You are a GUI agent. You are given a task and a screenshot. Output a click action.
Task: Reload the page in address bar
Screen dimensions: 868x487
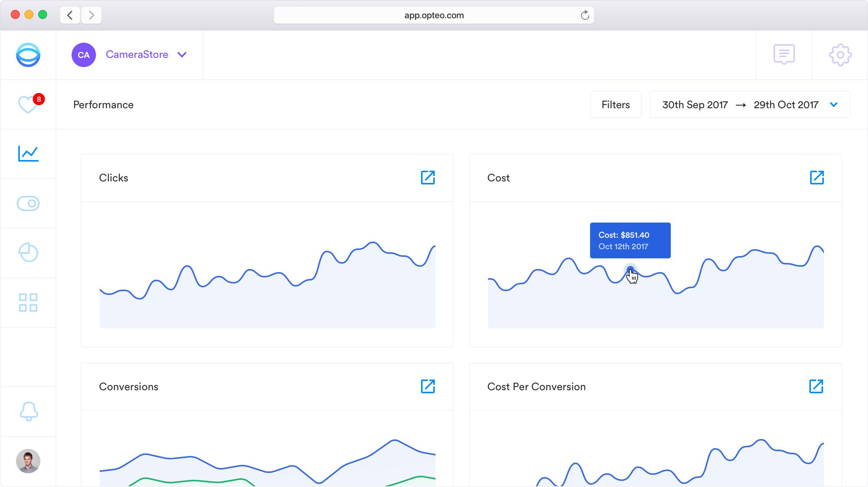pyautogui.click(x=585, y=15)
